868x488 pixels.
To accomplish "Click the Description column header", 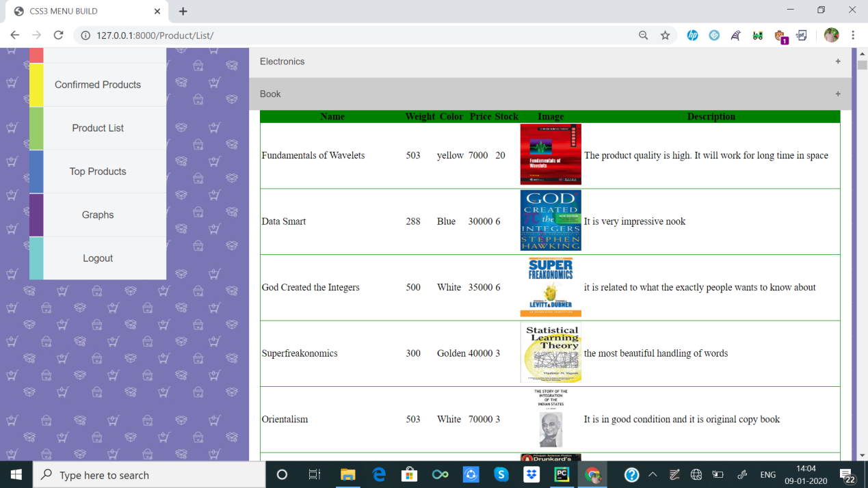I will 711,117.
